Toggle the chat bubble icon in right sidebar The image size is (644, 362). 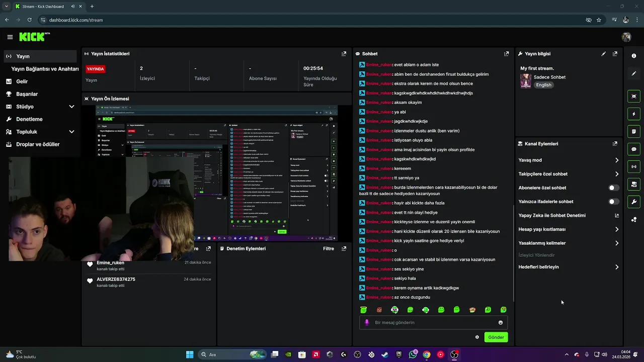[x=634, y=149]
